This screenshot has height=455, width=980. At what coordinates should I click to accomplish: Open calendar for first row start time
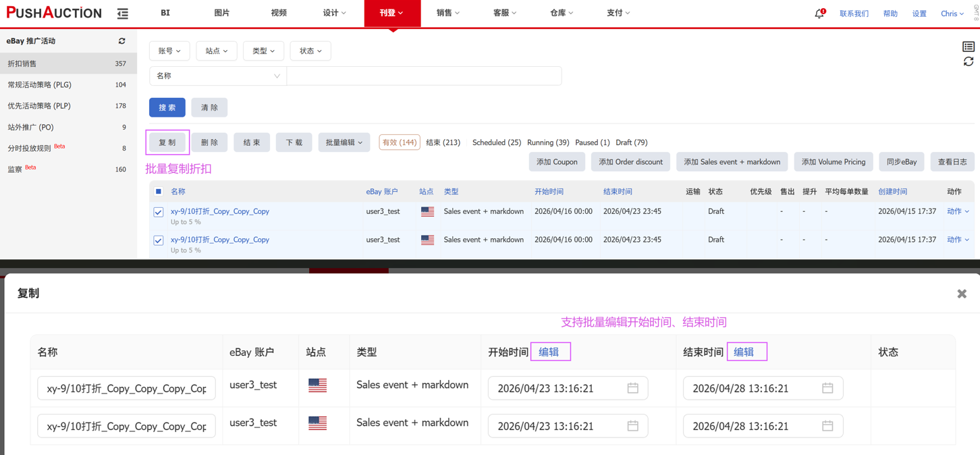click(632, 388)
